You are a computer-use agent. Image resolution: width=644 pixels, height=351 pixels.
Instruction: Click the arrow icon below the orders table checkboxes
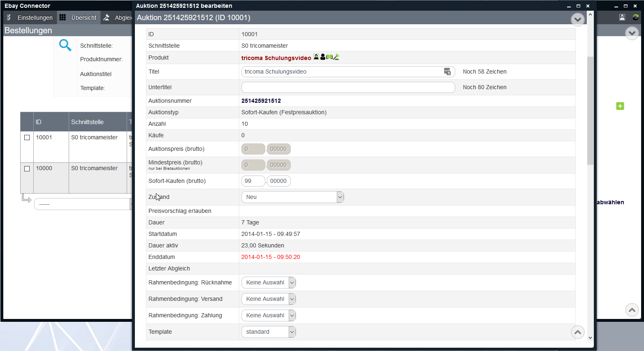(26, 199)
